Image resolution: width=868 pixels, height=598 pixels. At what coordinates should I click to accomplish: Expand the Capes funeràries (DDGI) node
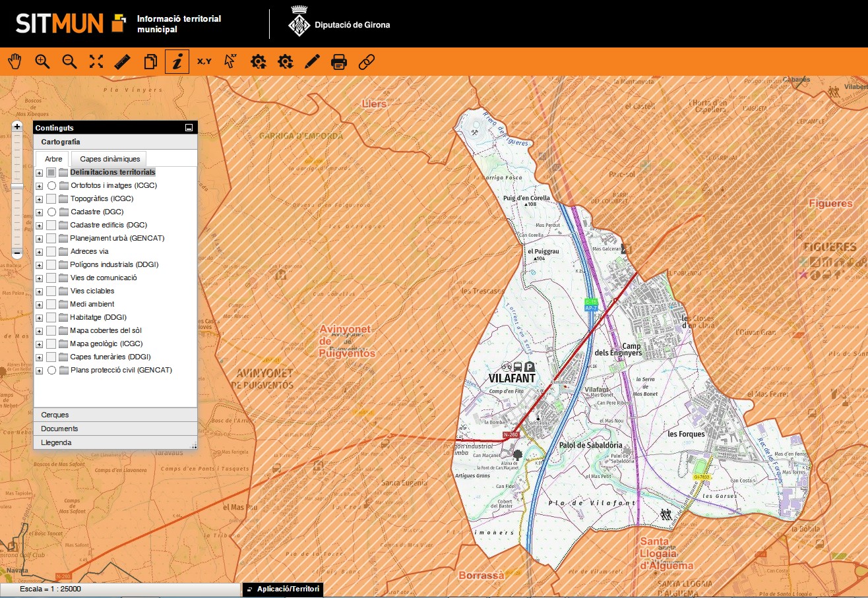(40, 357)
